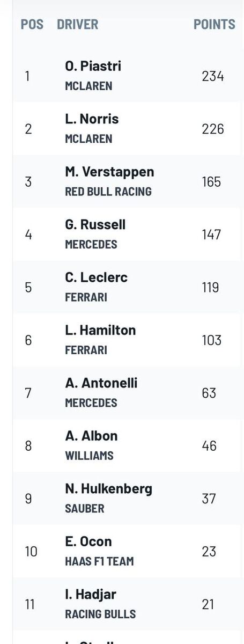Click Sauber team label under Hulkenberg
This screenshot has height=644, width=244.
pos(85,508)
